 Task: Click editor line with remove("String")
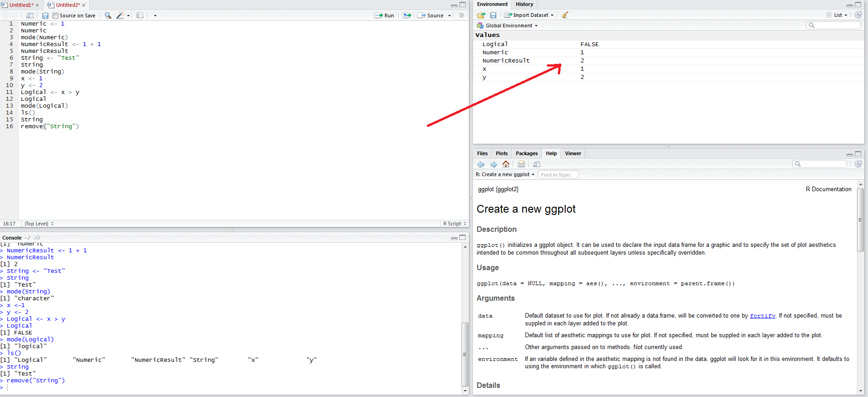[50, 126]
